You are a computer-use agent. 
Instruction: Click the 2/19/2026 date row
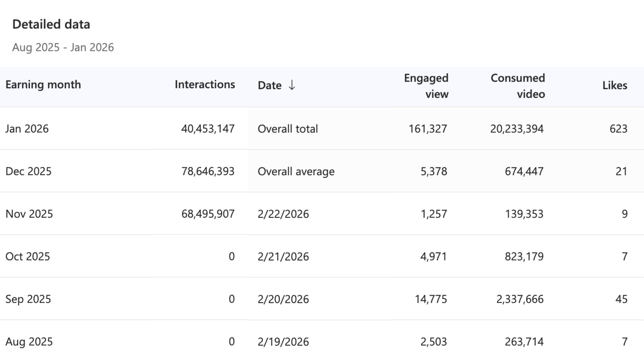click(283, 342)
